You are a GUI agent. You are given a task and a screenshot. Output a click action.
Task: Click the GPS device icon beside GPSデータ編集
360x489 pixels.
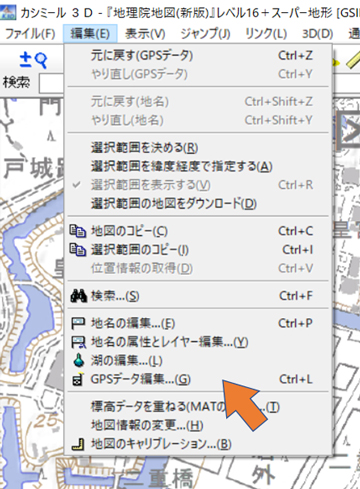78,379
